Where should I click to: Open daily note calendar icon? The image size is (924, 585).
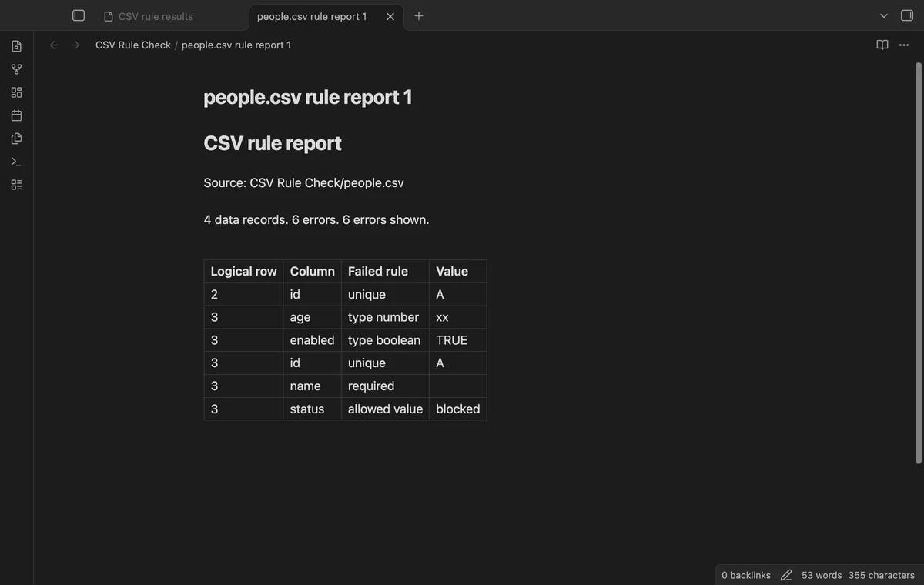(17, 115)
